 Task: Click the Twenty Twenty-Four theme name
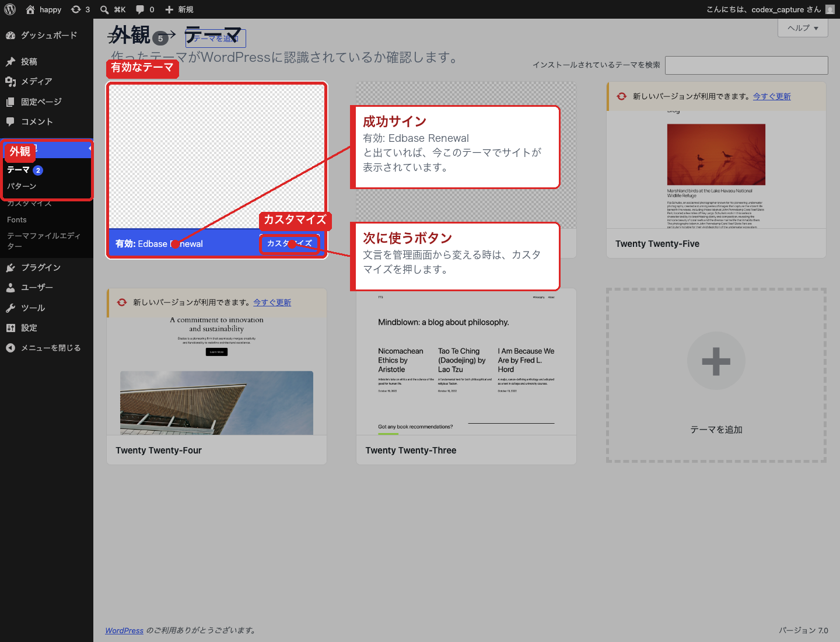pos(159,451)
